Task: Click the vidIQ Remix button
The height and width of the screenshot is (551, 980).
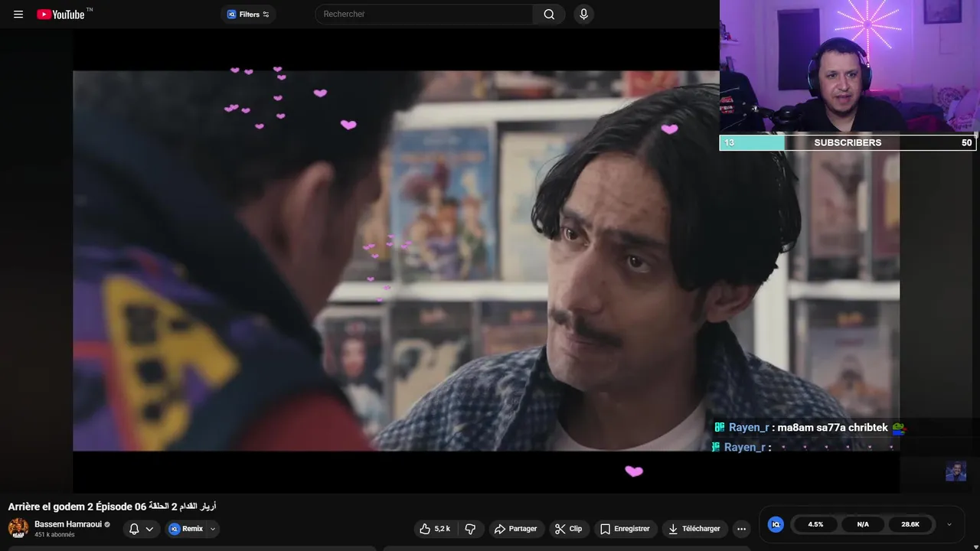Action: (x=186, y=529)
